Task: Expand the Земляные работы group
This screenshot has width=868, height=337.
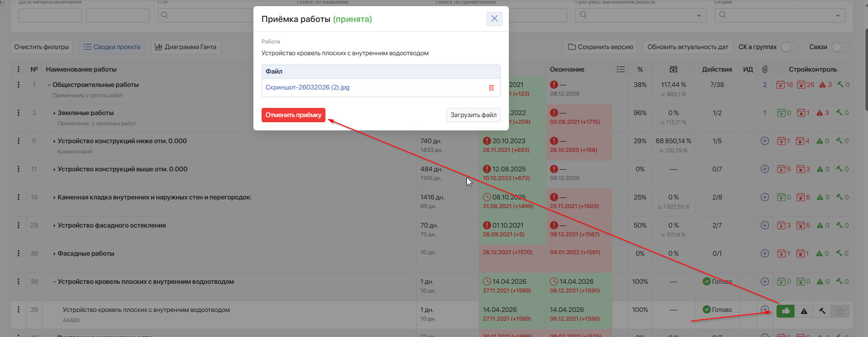Action: coord(54,113)
